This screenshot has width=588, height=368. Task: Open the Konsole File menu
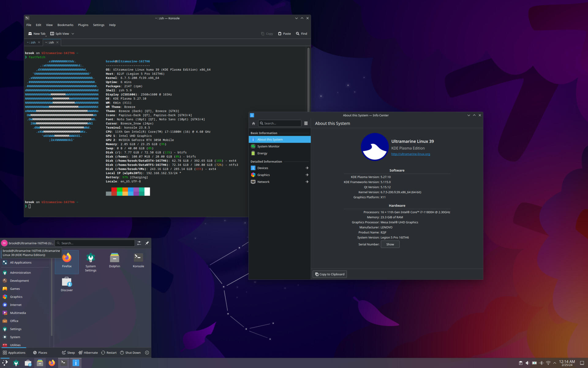pos(29,25)
